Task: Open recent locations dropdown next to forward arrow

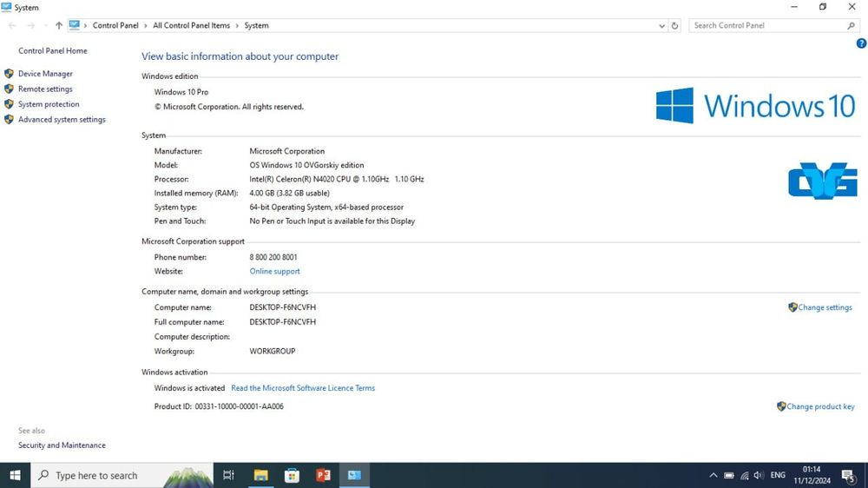Action: 45,25
